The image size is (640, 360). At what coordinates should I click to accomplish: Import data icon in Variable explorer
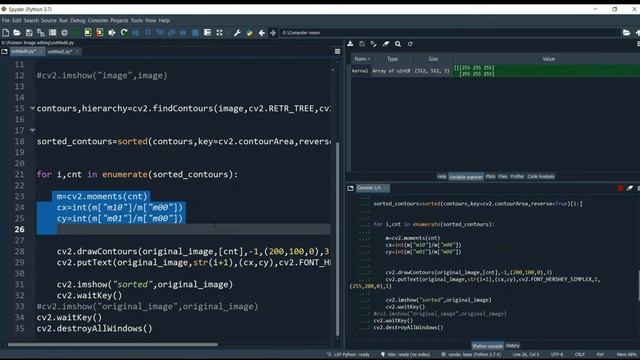(350, 44)
